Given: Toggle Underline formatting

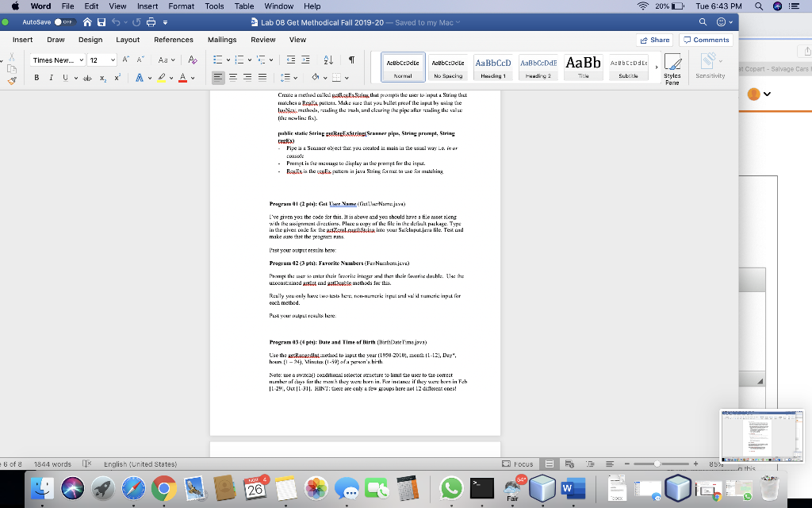Looking at the screenshot, I should point(65,78).
